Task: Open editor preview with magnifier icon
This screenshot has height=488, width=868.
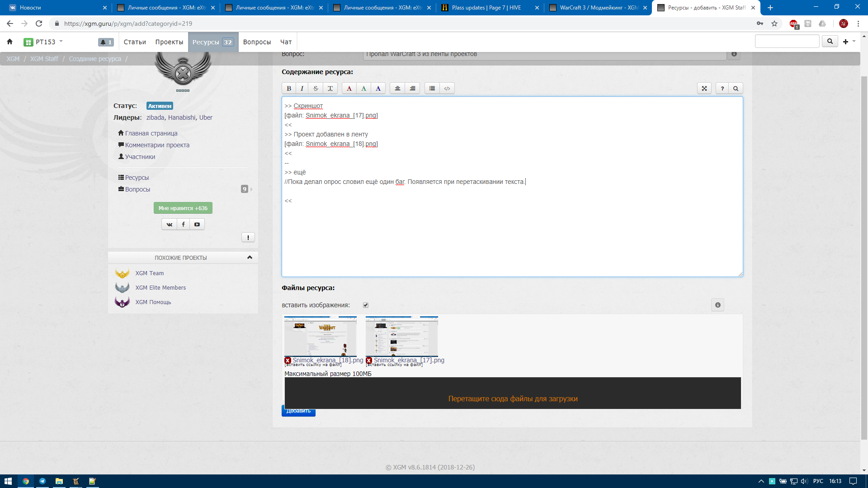Action: click(x=736, y=89)
